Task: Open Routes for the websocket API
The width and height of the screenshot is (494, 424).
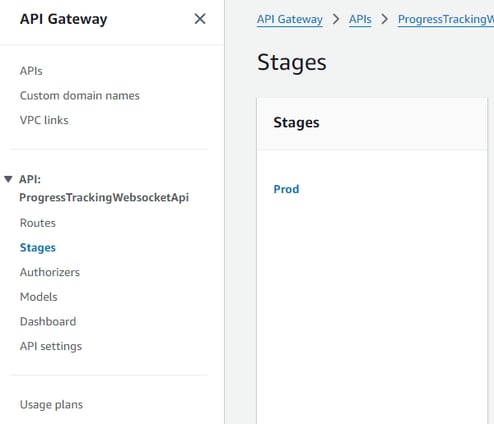Action: point(38,223)
